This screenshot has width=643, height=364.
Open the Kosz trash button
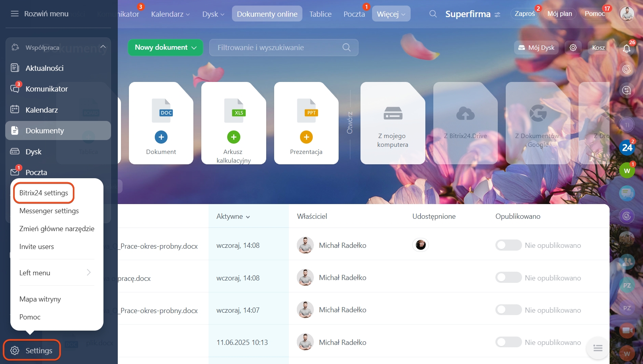tap(598, 47)
